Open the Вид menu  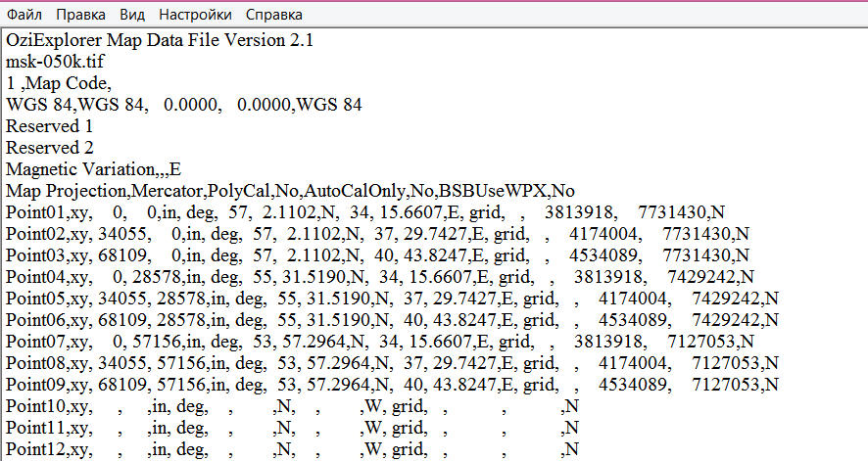point(132,15)
